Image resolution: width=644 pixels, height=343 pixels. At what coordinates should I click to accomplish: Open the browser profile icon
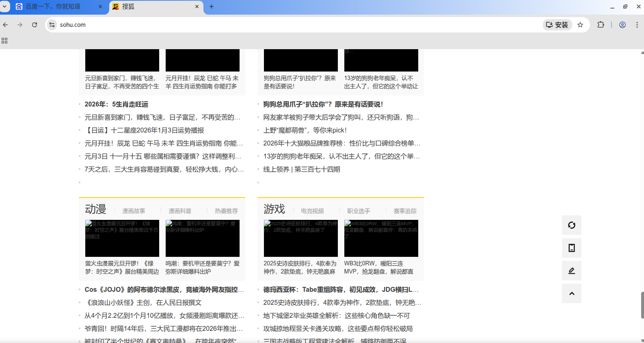tap(622, 25)
